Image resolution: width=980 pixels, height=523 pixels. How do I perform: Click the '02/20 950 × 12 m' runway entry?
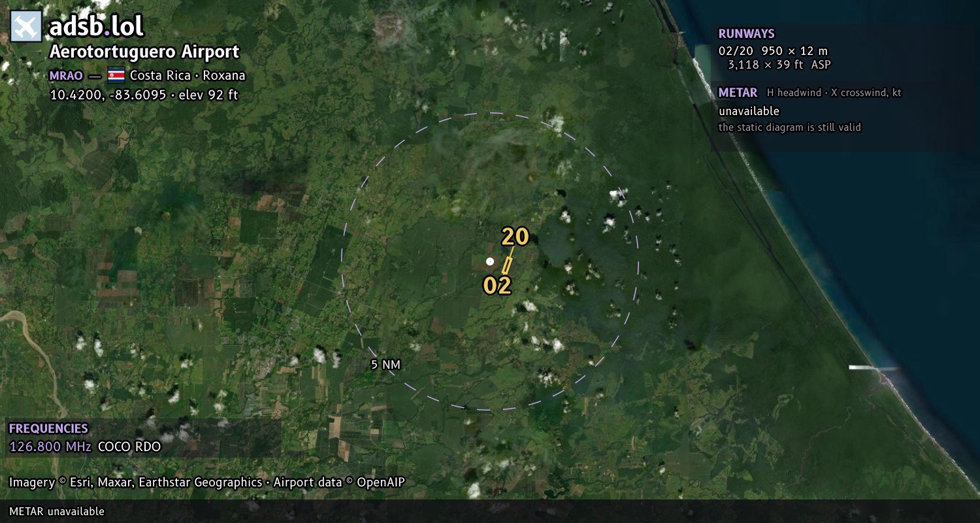click(x=773, y=51)
